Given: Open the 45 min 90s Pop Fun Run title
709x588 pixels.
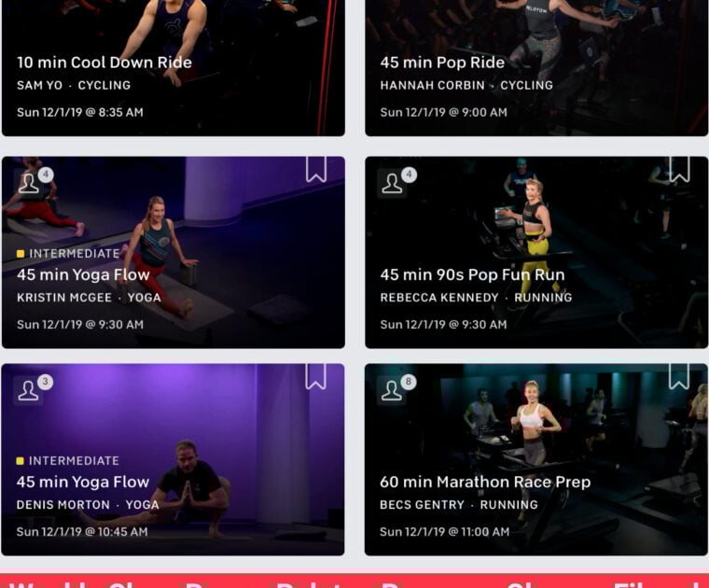Looking at the screenshot, I should click(x=473, y=274).
